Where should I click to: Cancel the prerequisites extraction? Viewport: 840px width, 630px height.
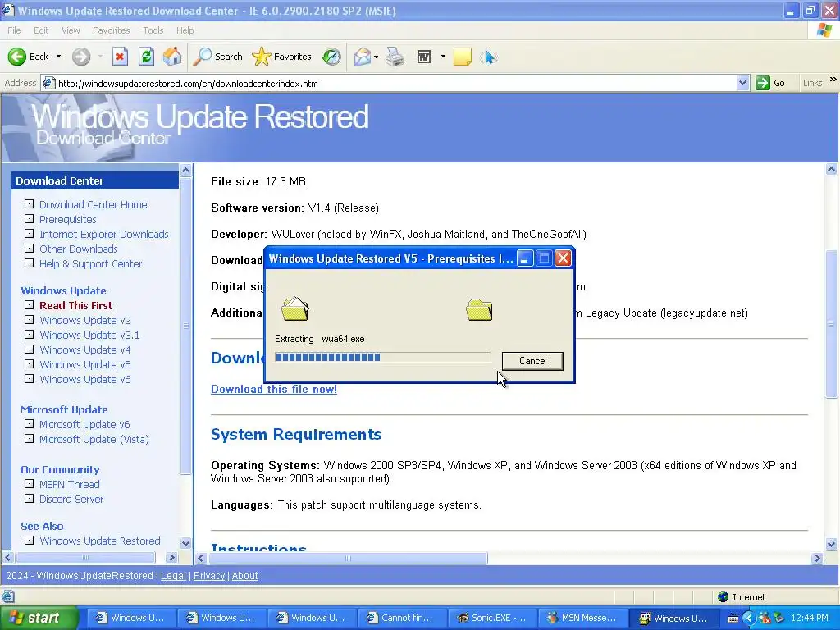(x=532, y=361)
